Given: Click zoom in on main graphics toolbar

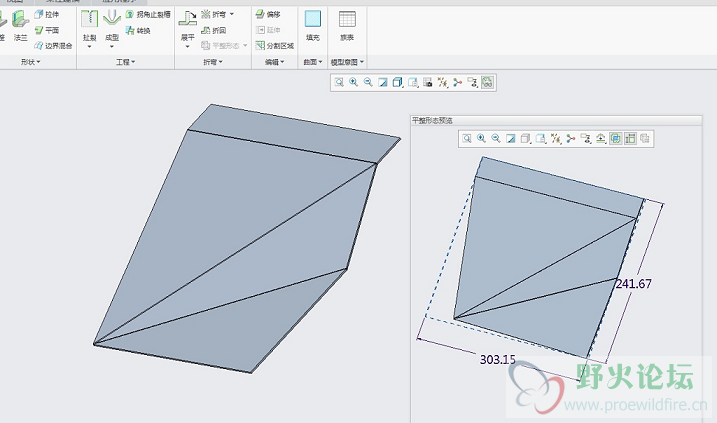Looking at the screenshot, I should (x=353, y=82).
